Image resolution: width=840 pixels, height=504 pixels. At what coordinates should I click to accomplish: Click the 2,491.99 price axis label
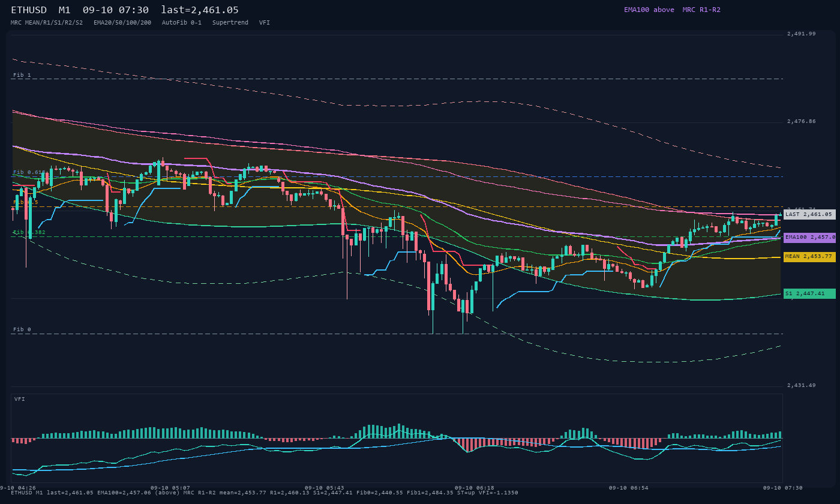[x=801, y=34]
